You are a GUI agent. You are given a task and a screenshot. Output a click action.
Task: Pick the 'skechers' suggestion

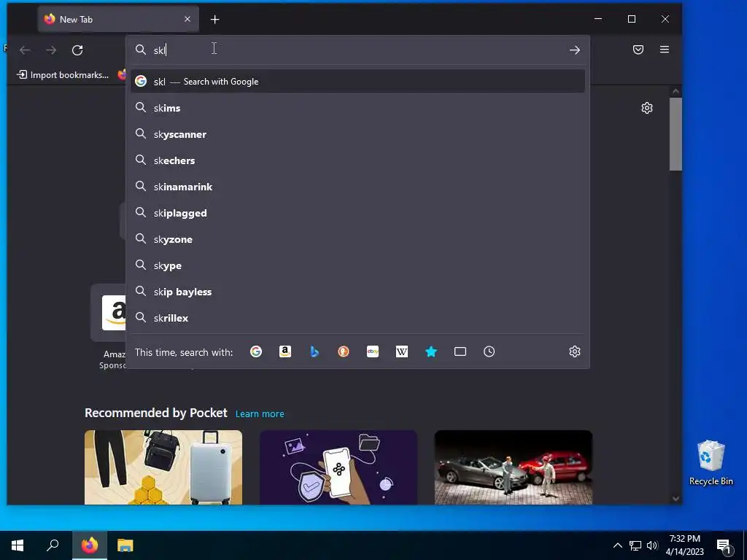(x=357, y=160)
